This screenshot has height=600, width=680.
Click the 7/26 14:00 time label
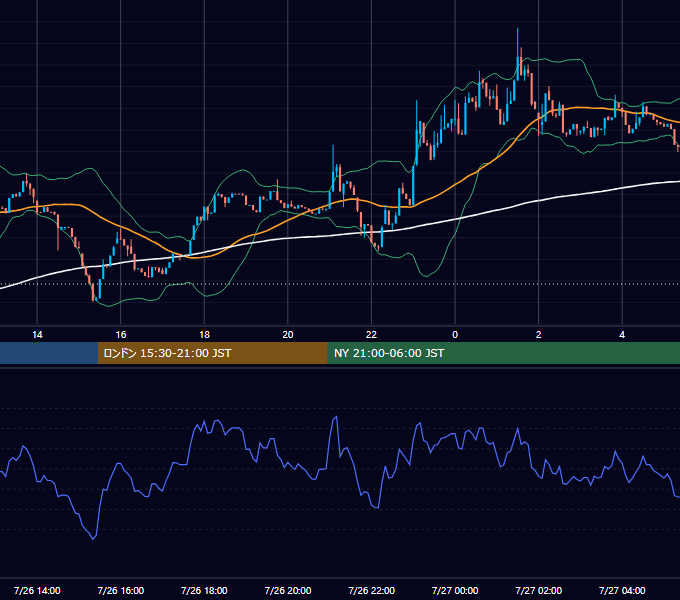tap(37, 590)
